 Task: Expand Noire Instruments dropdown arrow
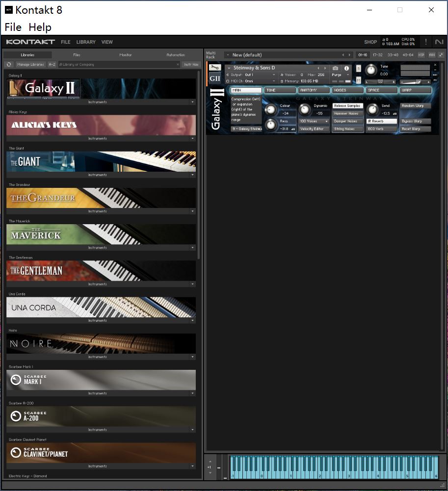[x=192, y=357]
